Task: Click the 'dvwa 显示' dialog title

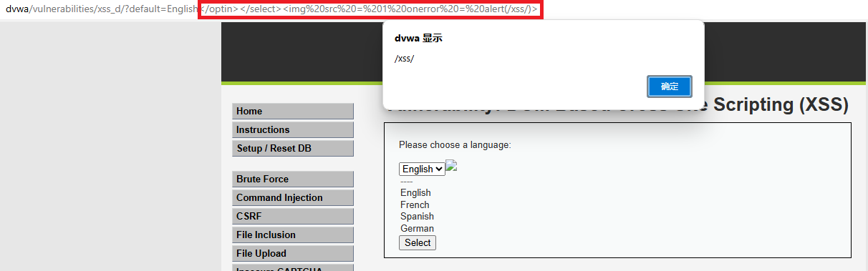Action: pos(418,39)
